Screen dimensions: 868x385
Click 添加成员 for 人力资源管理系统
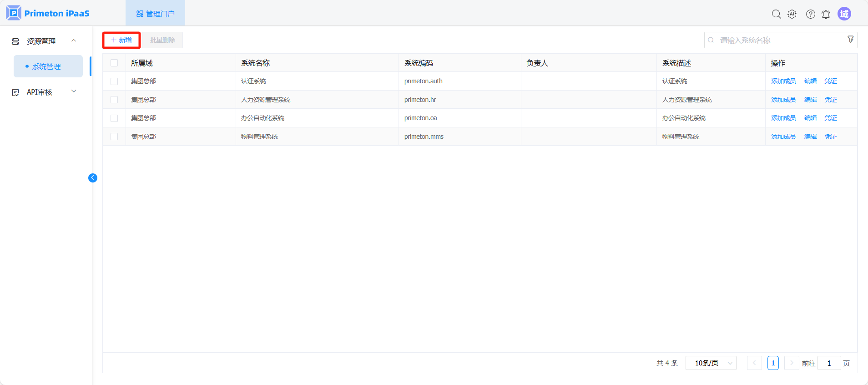[x=783, y=100]
